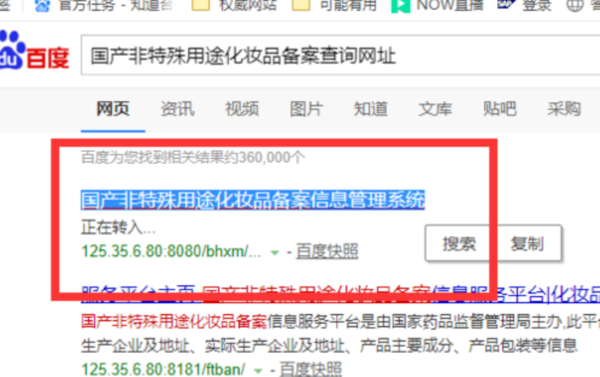Click into the Baidu search input field

pos(341,55)
